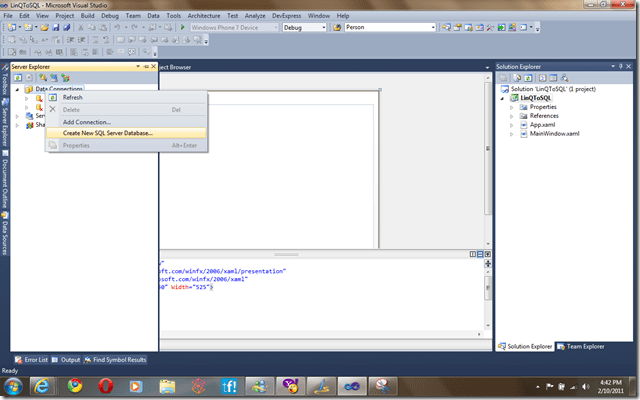Click Refresh in the context menu
This screenshot has width=640, height=400.
[x=73, y=97]
